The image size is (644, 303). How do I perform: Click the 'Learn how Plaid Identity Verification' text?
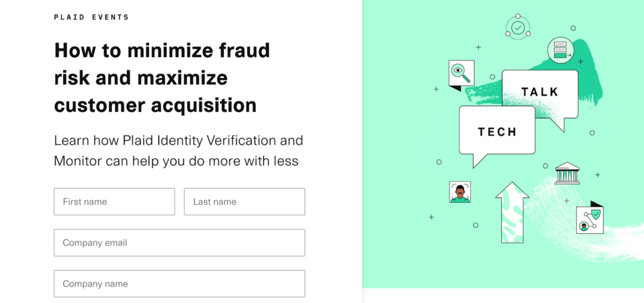(179, 140)
